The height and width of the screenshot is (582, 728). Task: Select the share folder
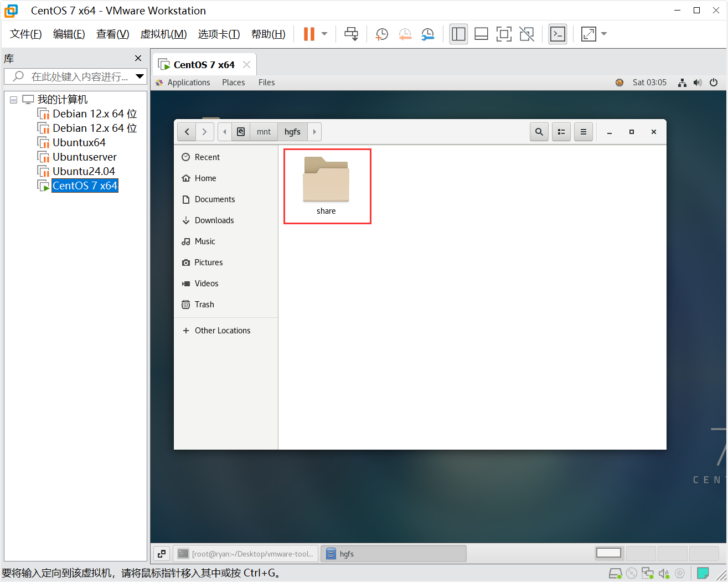pyautogui.click(x=327, y=186)
